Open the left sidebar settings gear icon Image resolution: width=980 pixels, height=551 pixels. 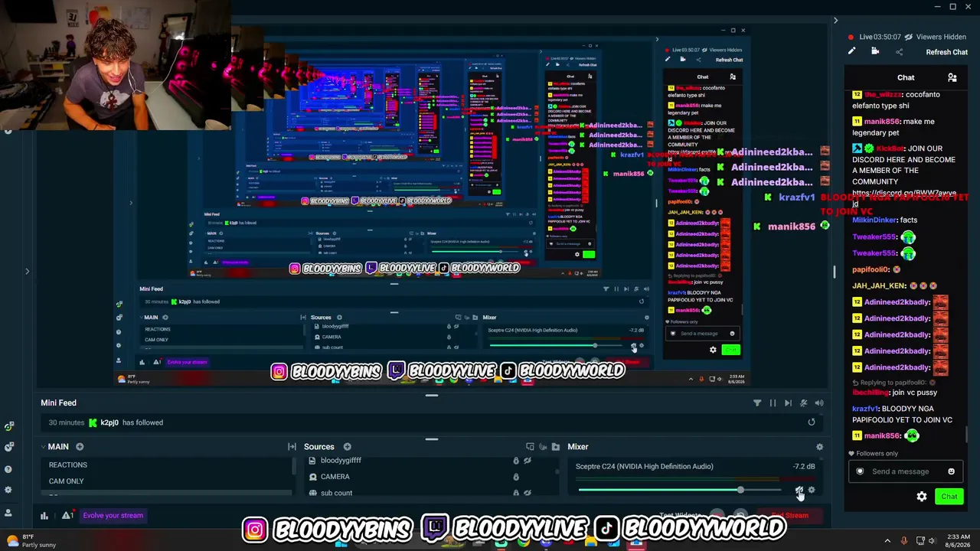(8, 490)
